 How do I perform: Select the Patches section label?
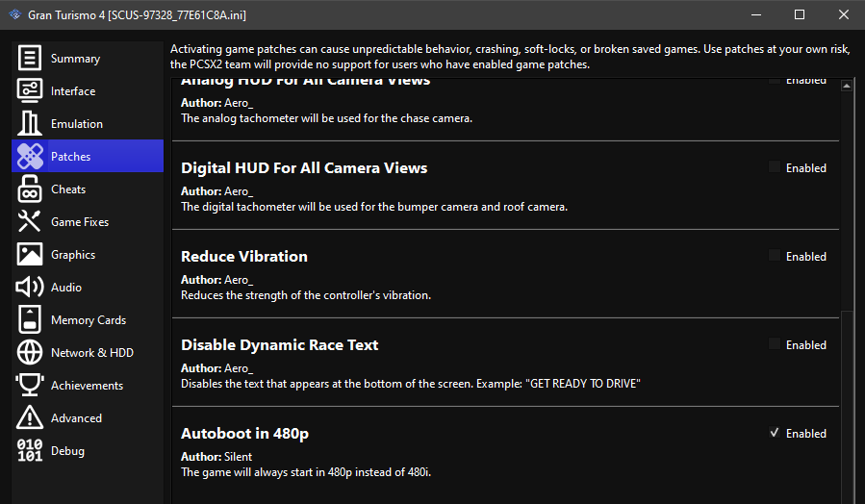(x=70, y=157)
